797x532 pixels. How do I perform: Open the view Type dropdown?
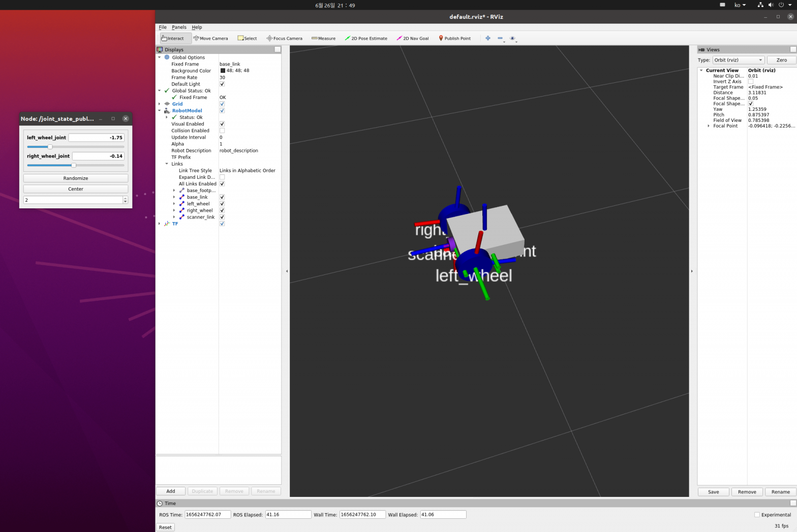pos(738,60)
